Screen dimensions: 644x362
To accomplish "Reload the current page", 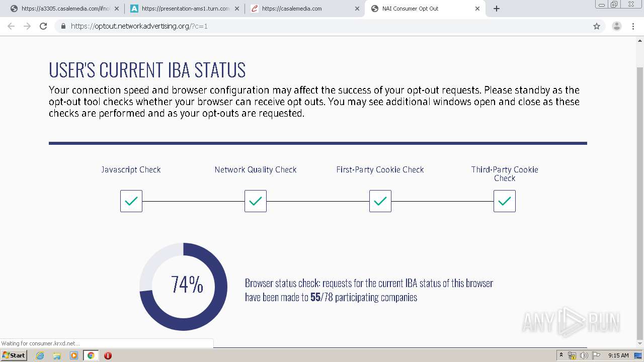I will click(43, 26).
